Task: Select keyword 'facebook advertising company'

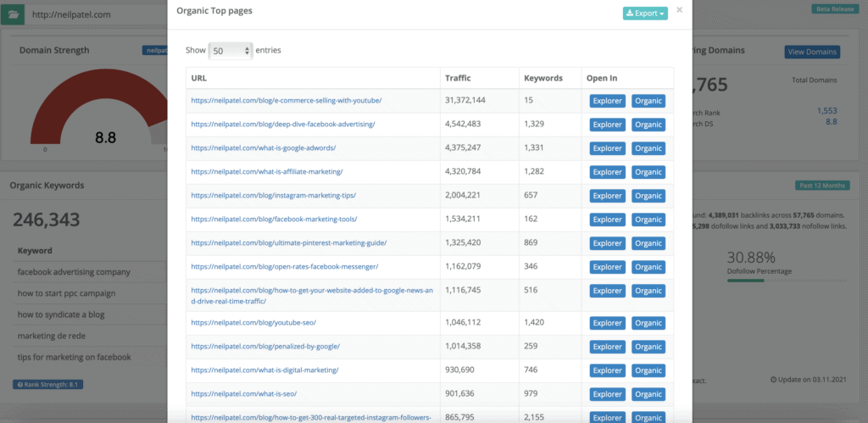Action: [x=74, y=272]
